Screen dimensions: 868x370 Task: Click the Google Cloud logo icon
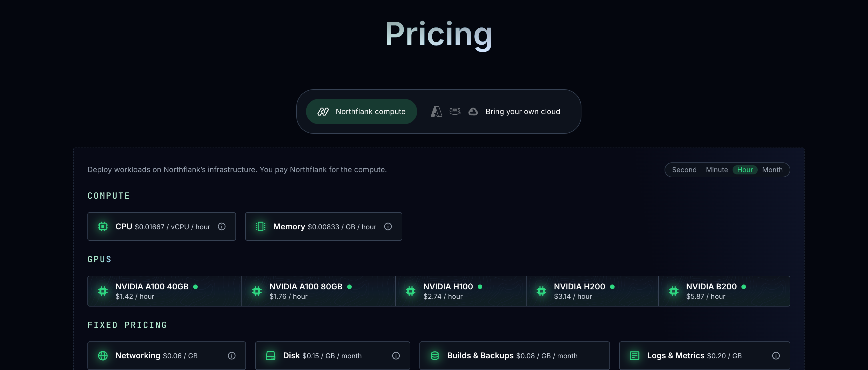tap(473, 112)
